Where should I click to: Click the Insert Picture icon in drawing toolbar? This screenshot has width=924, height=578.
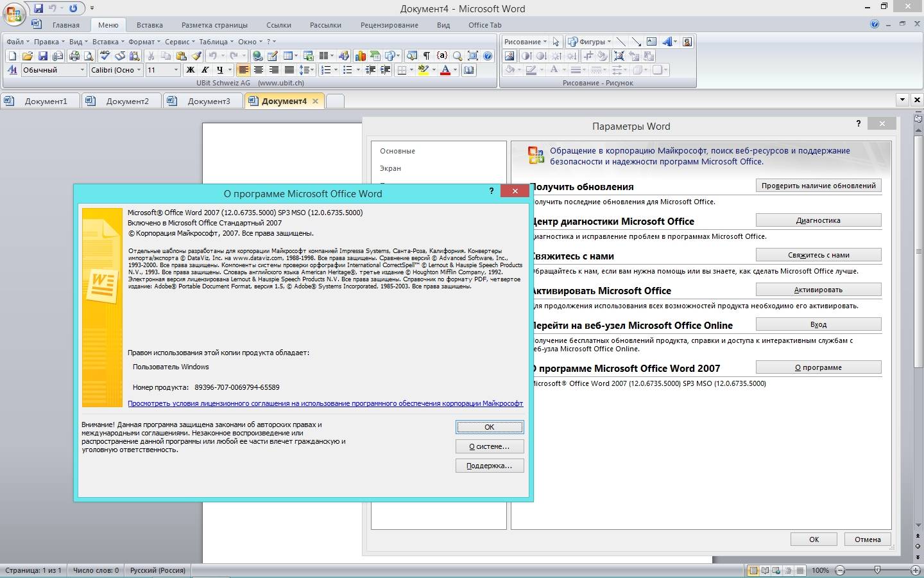(509, 56)
